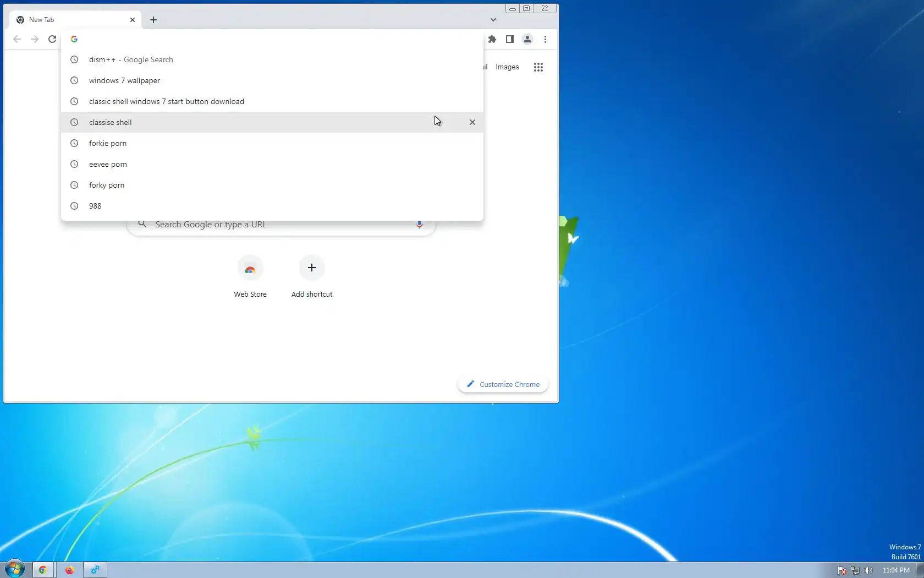Image resolution: width=924 pixels, height=578 pixels.
Task: Open the blue gears app in the taskbar
Action: 95,570
